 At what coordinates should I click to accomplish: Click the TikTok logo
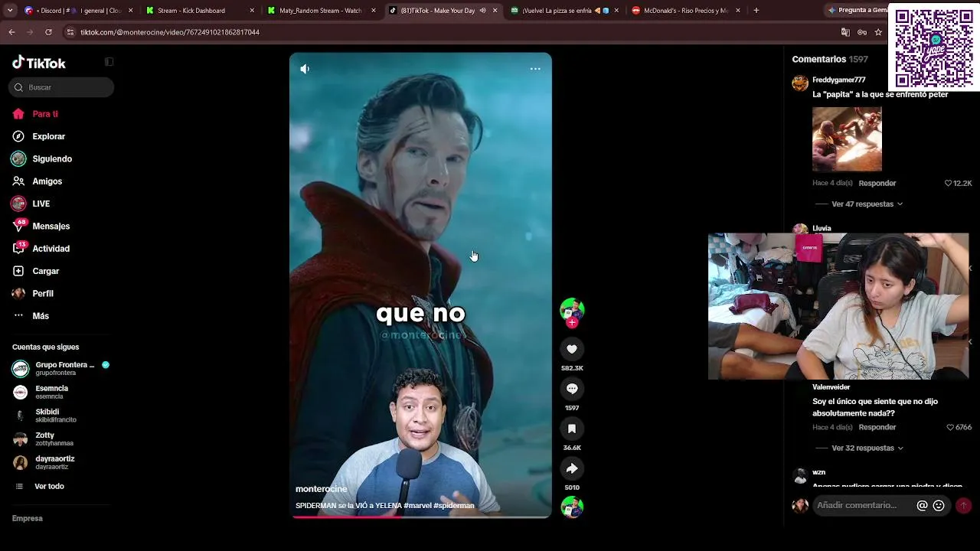[x=39, y=63]
